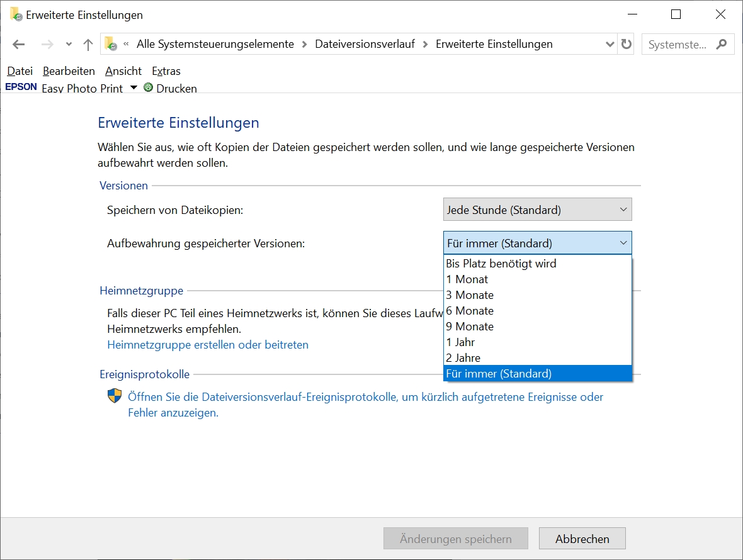Click the address bar folder icon

tap(111, 43)
